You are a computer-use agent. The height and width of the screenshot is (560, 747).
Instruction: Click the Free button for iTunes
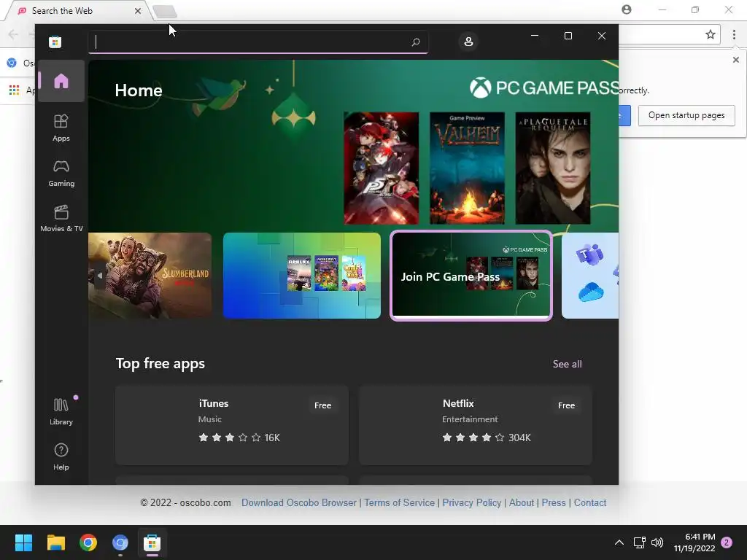click(322, 405)
